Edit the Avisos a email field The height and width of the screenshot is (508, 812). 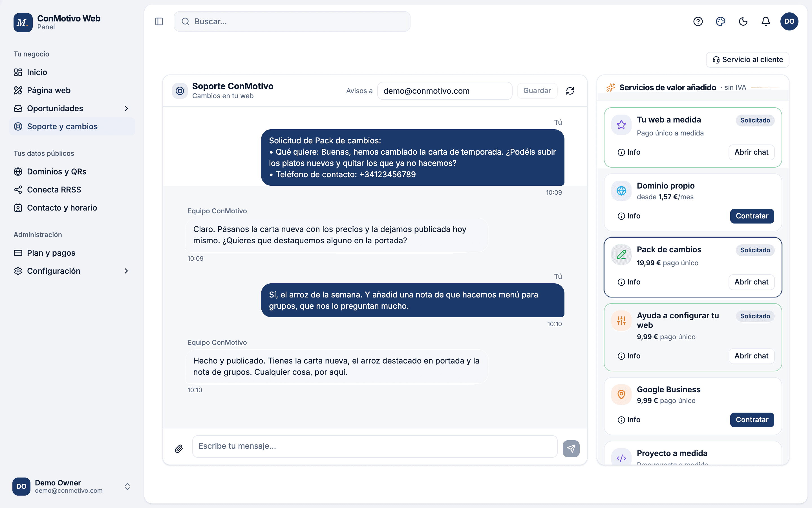tap(445, 91)
